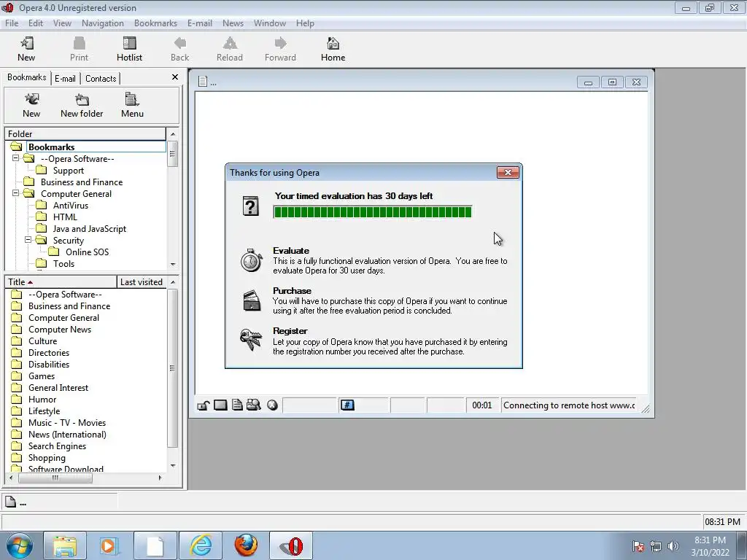Switch to the E-mail hotlist tab
This screenshot has height=560, width=747.
point(65,79)
